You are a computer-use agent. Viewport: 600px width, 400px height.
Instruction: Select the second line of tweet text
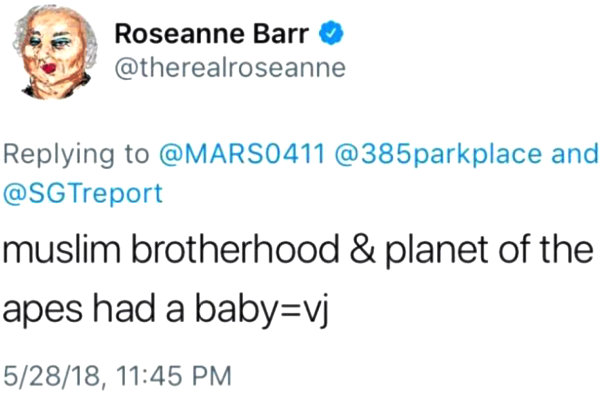click(172, 309)
